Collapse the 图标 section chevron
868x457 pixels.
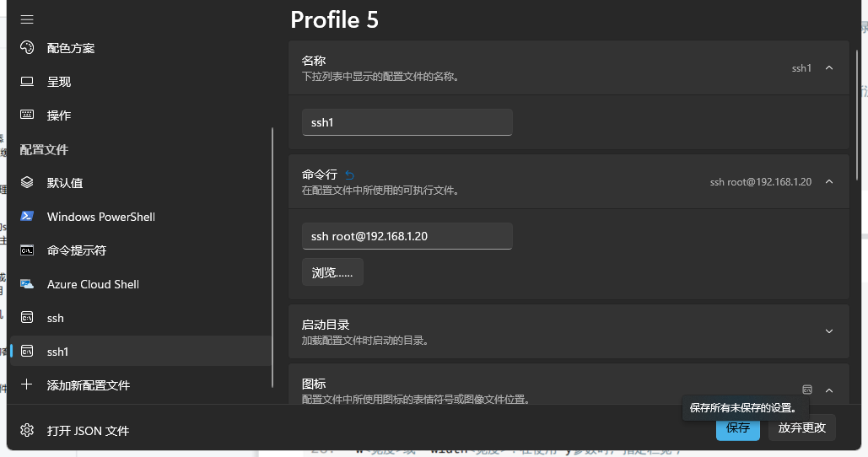[828, 390]
